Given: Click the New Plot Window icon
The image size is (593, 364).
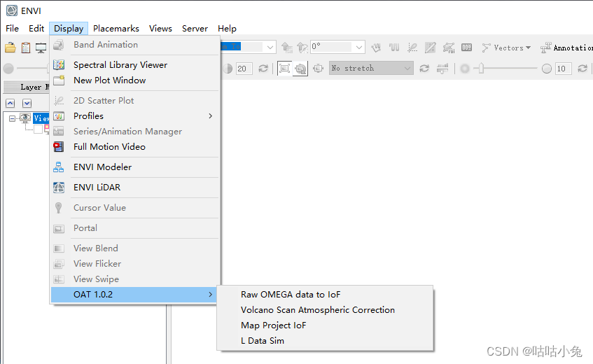Looking at the screenshot, I should tap(59, 80).
